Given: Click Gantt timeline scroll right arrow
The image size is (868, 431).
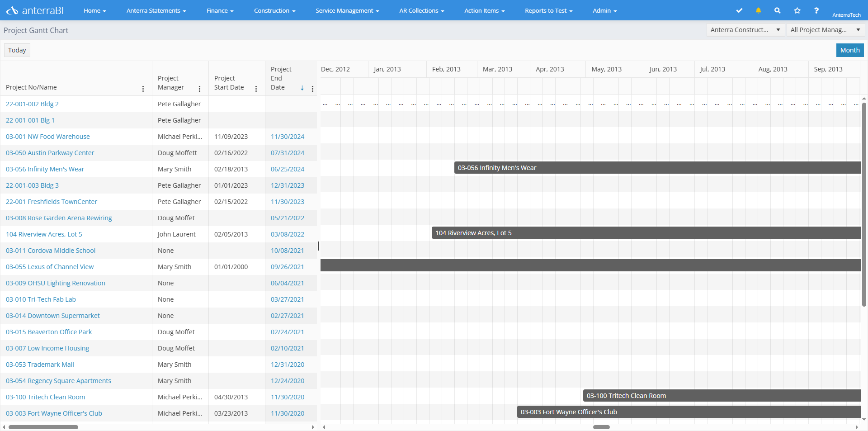Looking at the screenshot, I should pos(857,427).
